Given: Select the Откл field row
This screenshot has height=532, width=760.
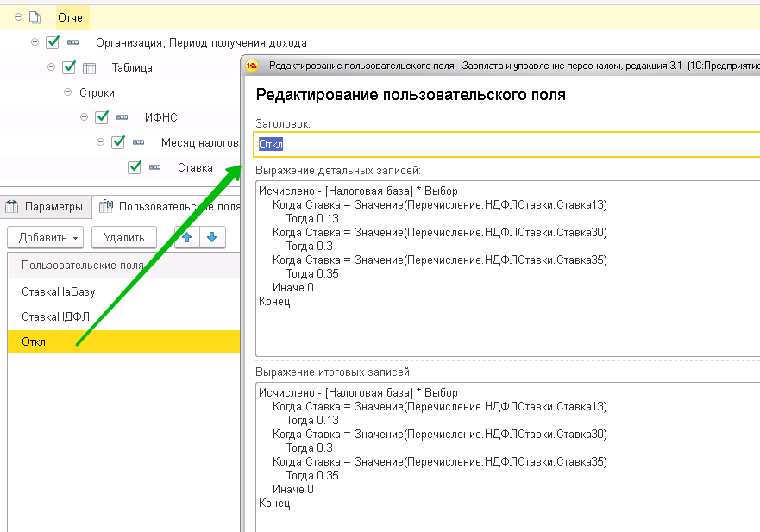Looking at the screenshot, I should 123,341.
